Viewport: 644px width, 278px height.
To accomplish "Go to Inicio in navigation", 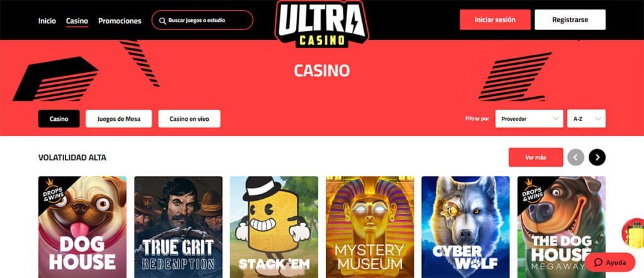I will click(x=47, y=21).
